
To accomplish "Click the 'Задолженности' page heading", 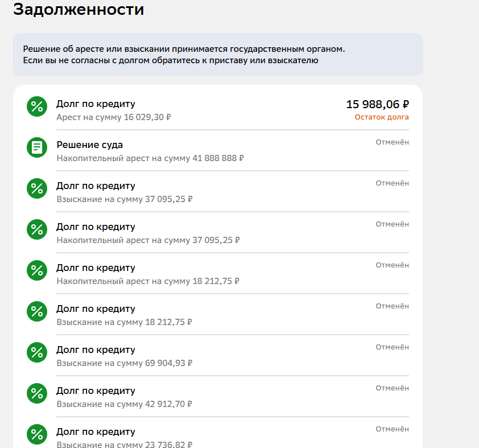I will (79, 10).
